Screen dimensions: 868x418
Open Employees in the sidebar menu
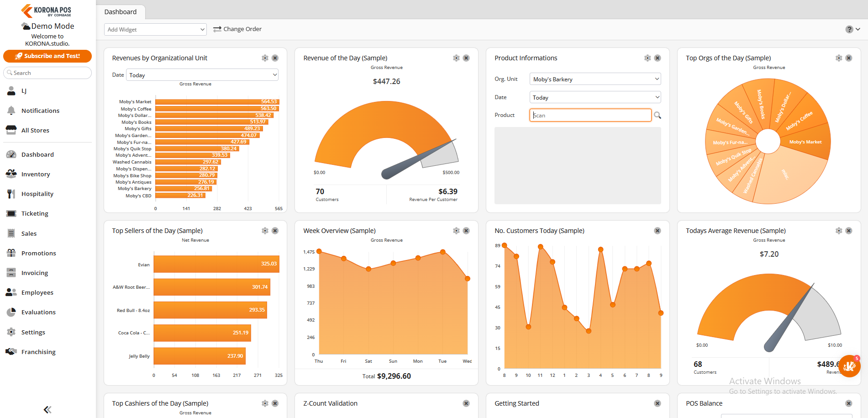(37, 292)
